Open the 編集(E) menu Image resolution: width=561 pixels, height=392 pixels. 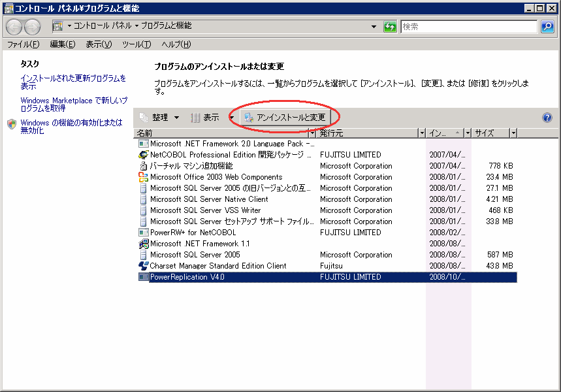pyautogui.click(x=63, y=44)
